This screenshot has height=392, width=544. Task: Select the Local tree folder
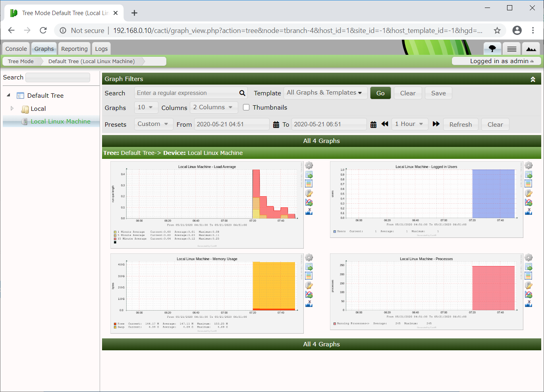tap(38, 108)
